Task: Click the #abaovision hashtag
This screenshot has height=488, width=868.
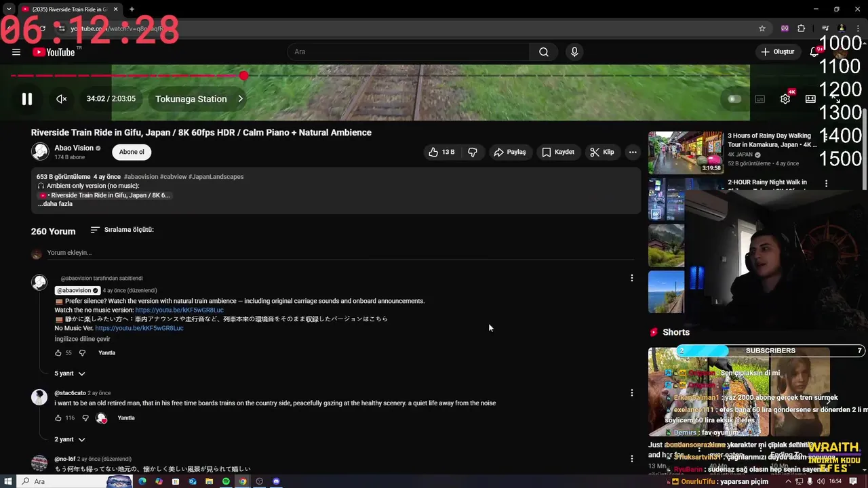Action: pyautogui.click(x=141, y=177)
